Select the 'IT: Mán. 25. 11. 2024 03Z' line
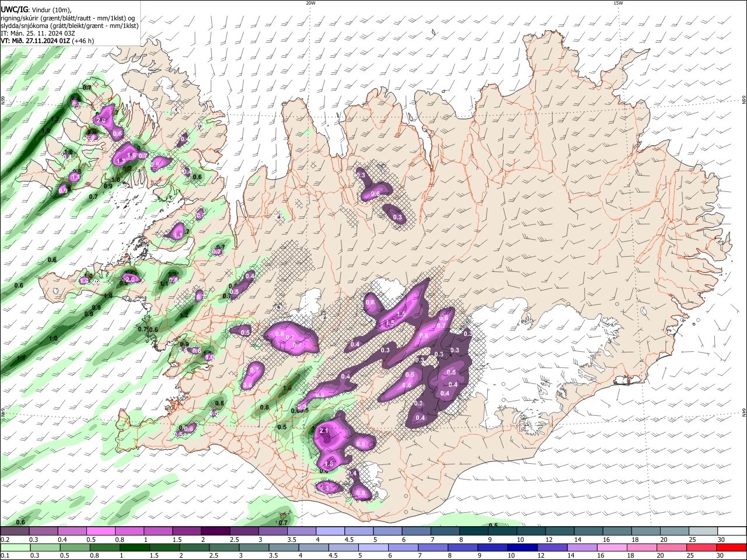Viewport: 747px width, 560px height. pos(37,33)
